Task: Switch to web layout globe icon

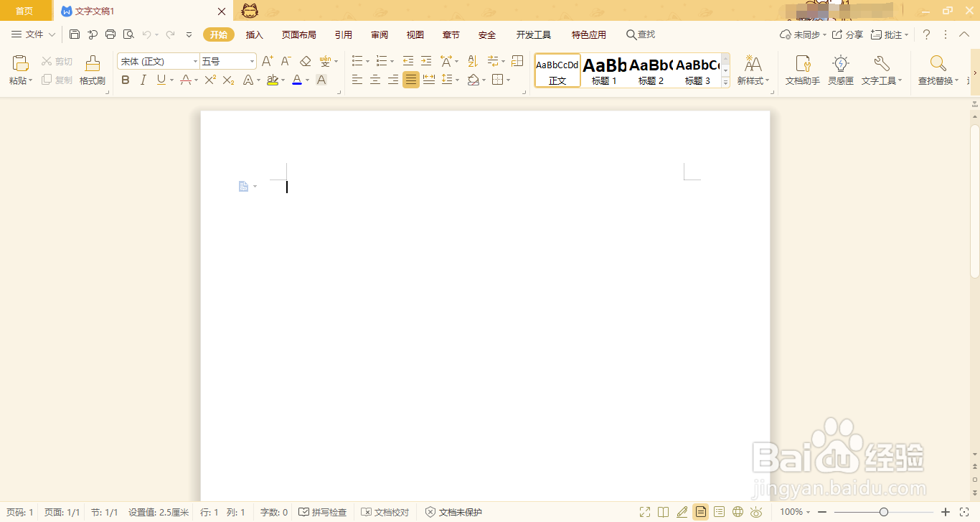Action: (738, 512)
